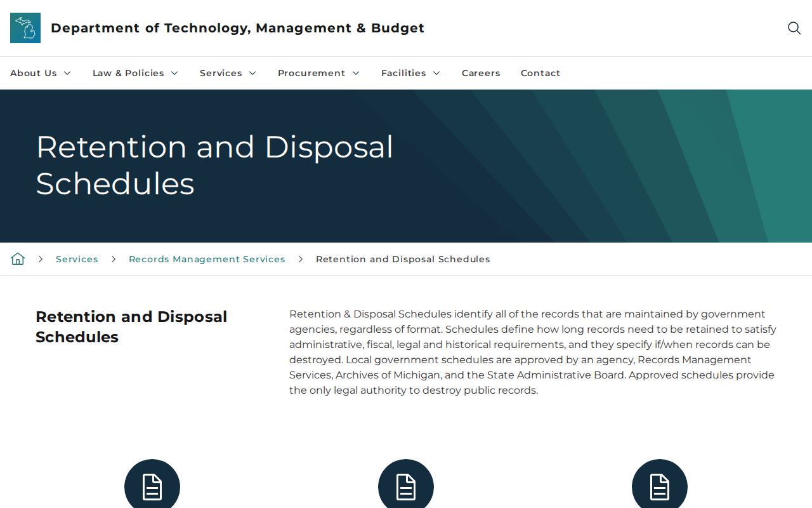Image resolution: width=812 pixels, height=508 pixels.
Task: Click the Michigan state logo icon
Action: click(25, 28)
